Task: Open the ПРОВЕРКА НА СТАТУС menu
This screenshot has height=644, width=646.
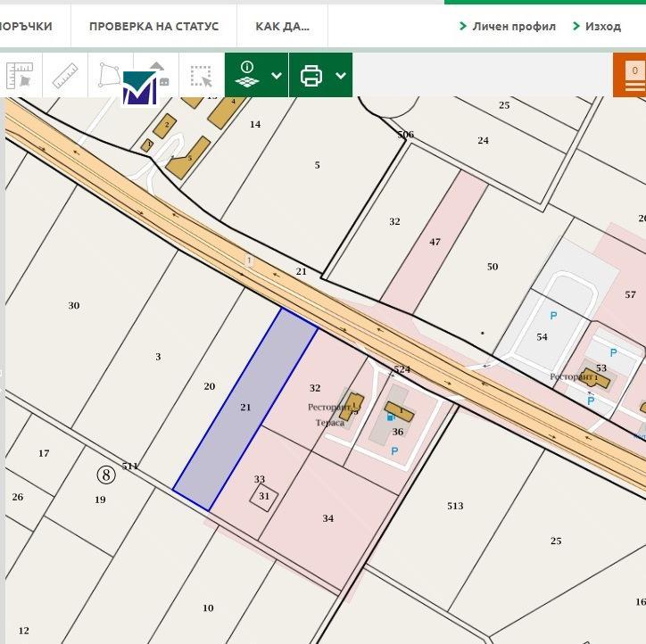Action: point(153,26)
